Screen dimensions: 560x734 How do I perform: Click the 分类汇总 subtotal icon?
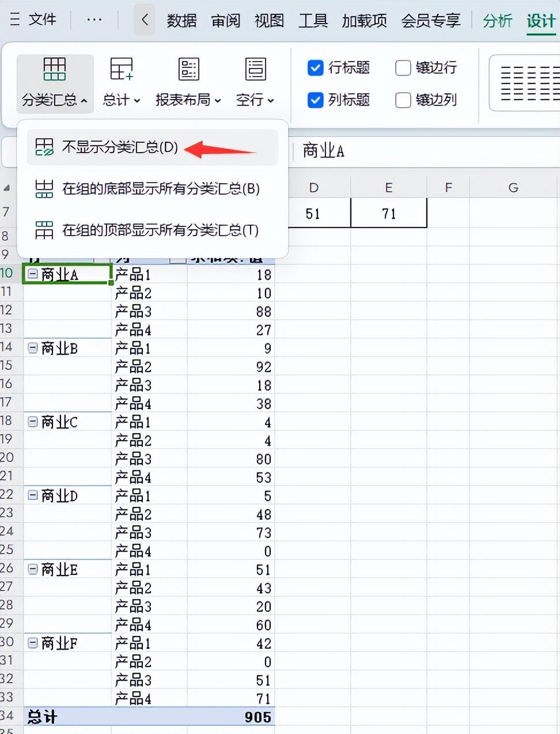(55, 70)
